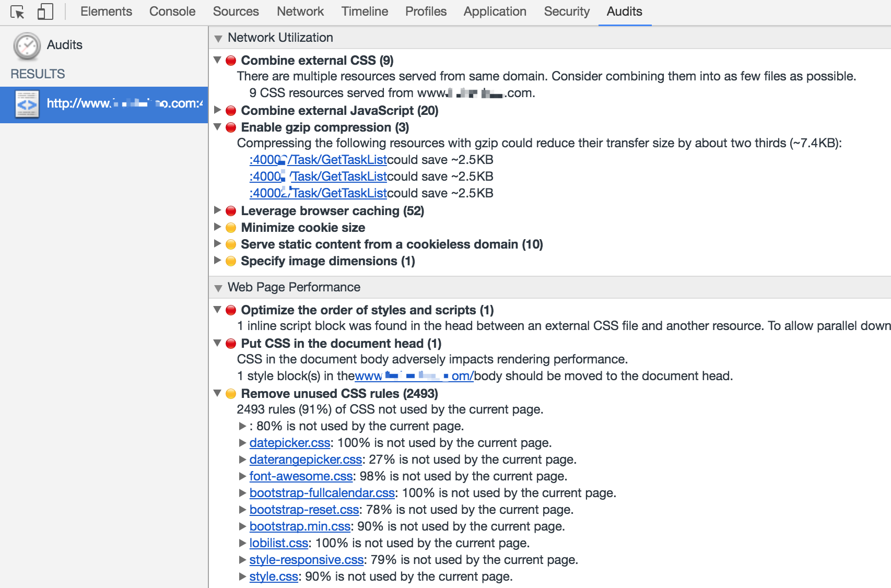The width and height of the screenshot is (891, 588).
Task: Collapse Enable gzip compression (3)
Action: 218,127
